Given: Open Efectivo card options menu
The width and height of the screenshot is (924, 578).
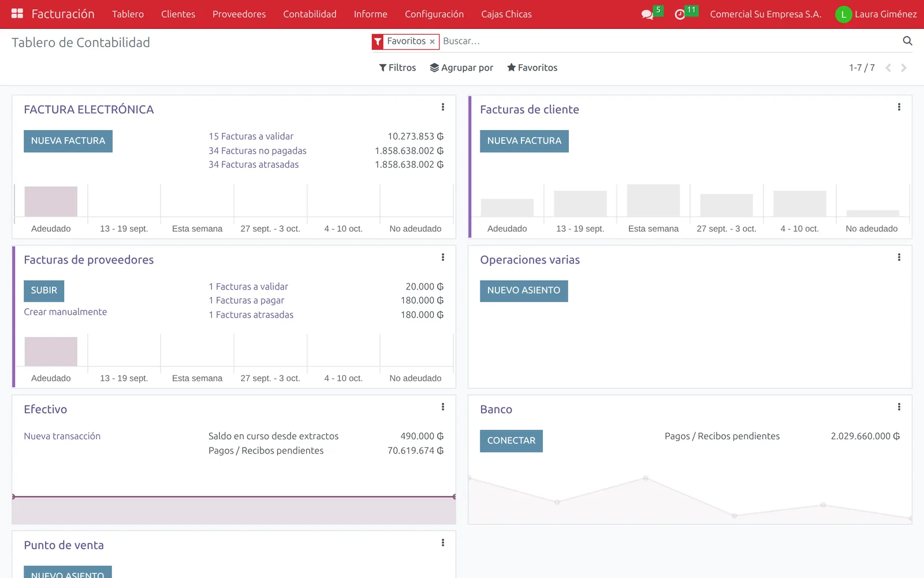Looking at the screenshot, I should coord(443,407).
